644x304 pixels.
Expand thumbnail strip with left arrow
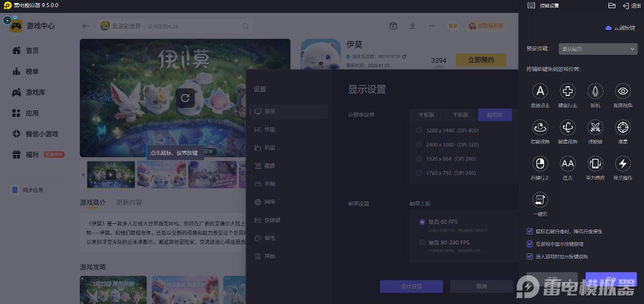coord(83,175)
